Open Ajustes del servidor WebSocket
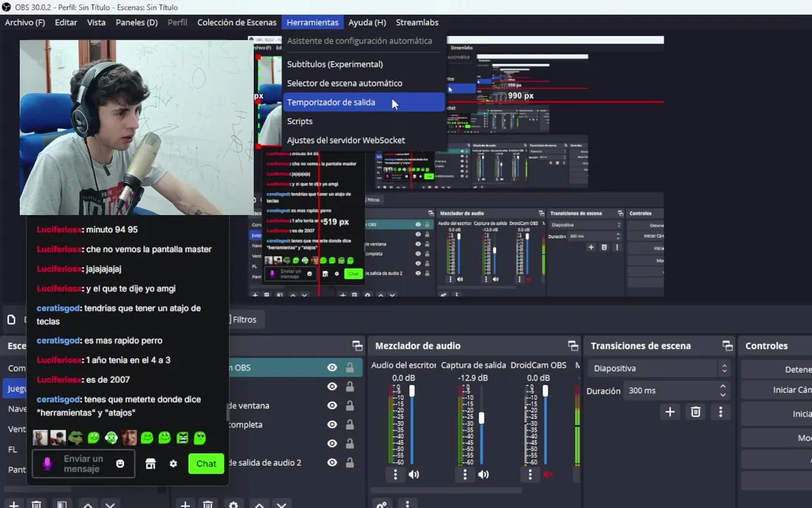The image size is (812, 508). click(x=364, y=140)
